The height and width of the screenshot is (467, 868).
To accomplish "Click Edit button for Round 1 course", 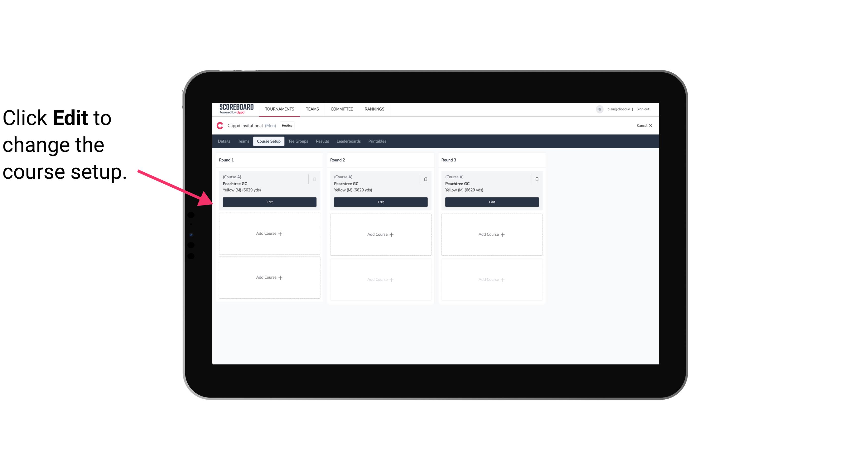I will point(269,201).
